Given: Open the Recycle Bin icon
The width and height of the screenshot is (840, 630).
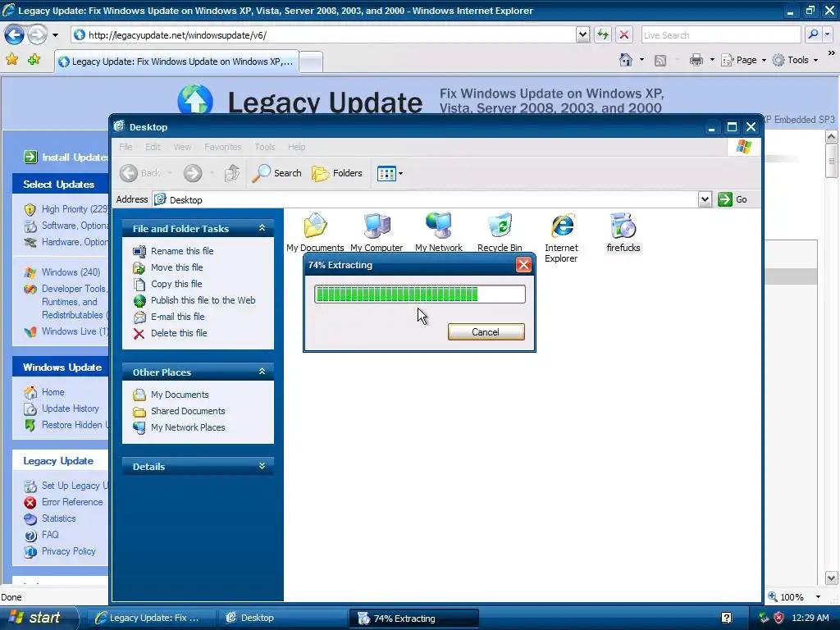Looking at the screenshot, I should click(500, 232).
